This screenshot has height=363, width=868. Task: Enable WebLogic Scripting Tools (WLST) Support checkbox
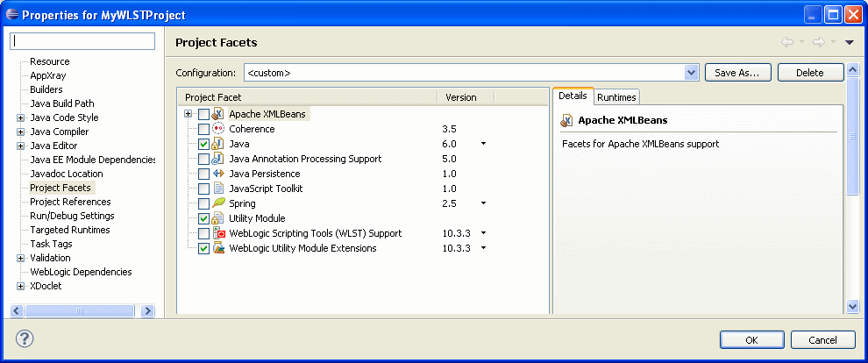tap(203, 233)
